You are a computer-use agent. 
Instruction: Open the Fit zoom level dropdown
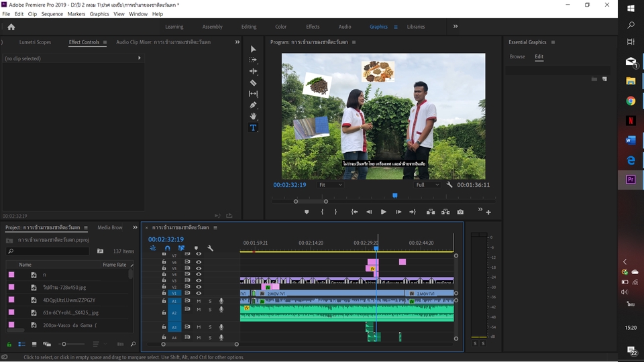coord(330,185)
